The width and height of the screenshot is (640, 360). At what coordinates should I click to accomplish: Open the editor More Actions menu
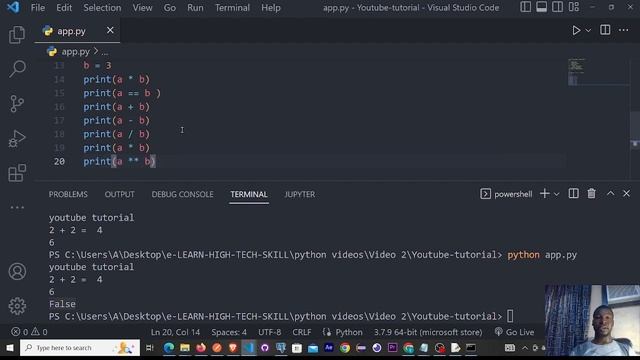point(624,30)
